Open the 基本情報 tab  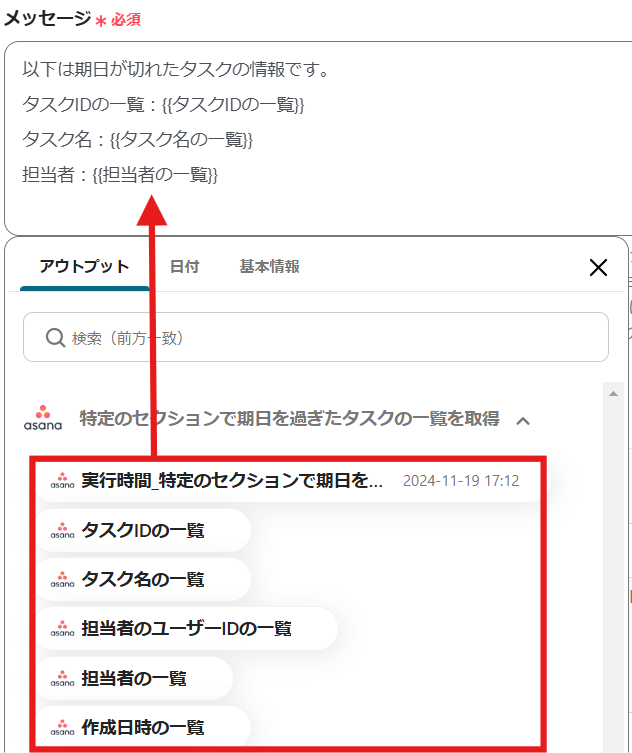(269, 267)
